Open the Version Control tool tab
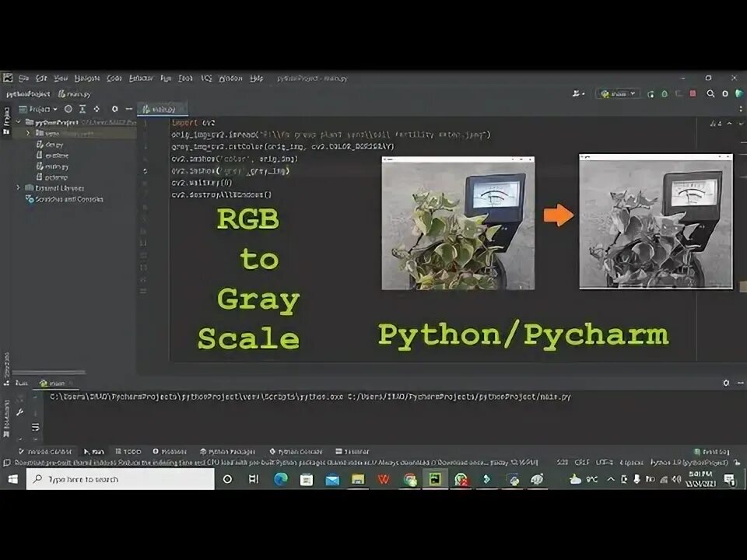Image resolution: width=747 pixels, height=560 pixels. click(45, 451)
